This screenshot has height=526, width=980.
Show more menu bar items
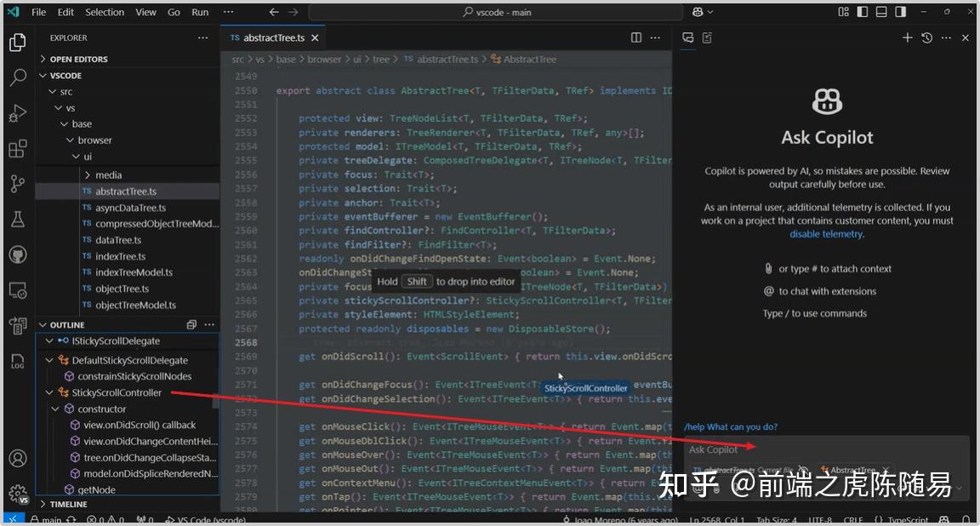[228, 12]
